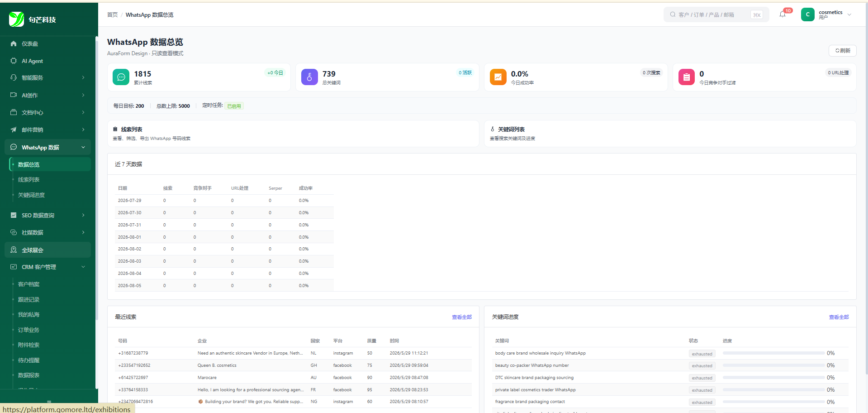
Task: Expand the 智能服务 submenu chevron
Action: coord(83,77)
